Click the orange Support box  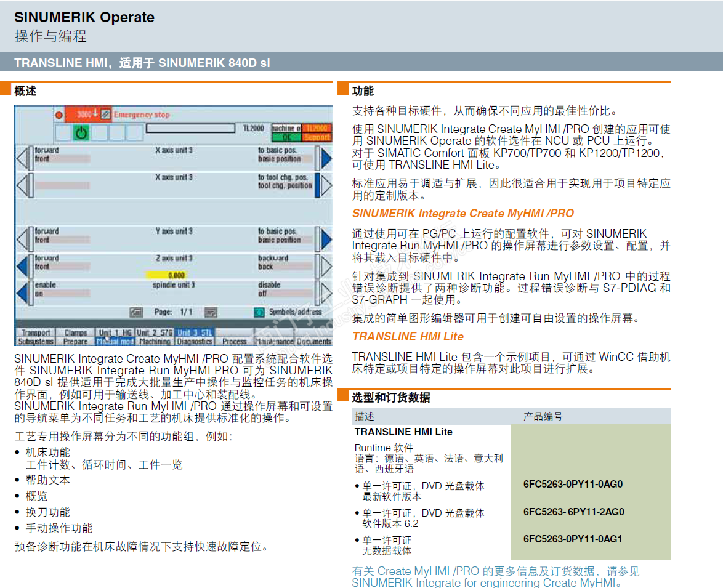tap(317, 137)
